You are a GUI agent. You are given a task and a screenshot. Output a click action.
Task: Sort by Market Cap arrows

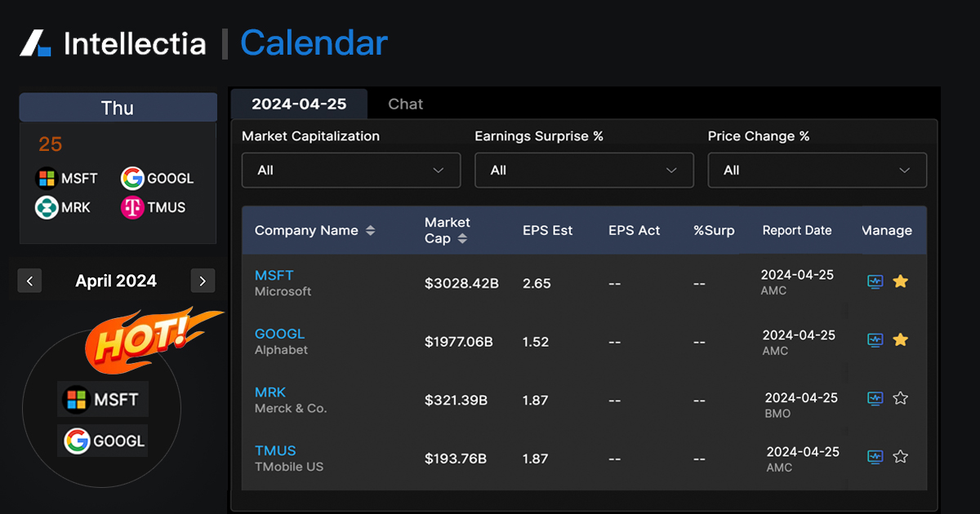point(462,239)
